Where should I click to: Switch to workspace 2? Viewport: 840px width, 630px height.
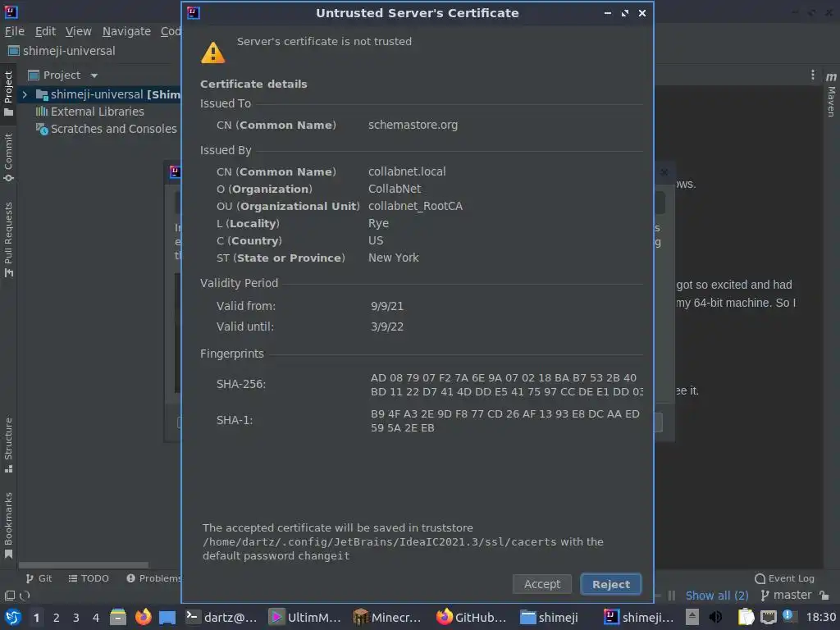coord(57,617)
